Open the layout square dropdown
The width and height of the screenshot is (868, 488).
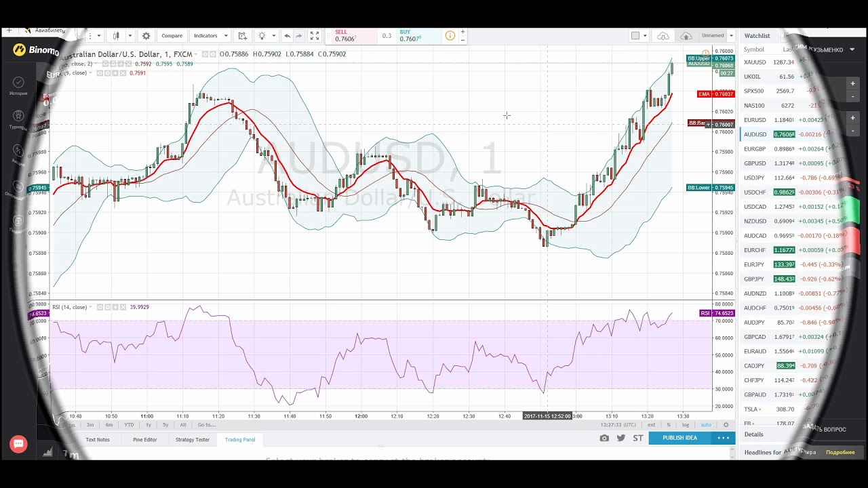click(639, 36)
